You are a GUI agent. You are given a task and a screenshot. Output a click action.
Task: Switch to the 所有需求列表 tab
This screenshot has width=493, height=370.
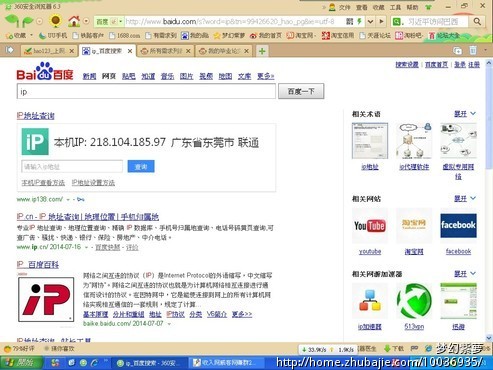(x=166, y=51)
